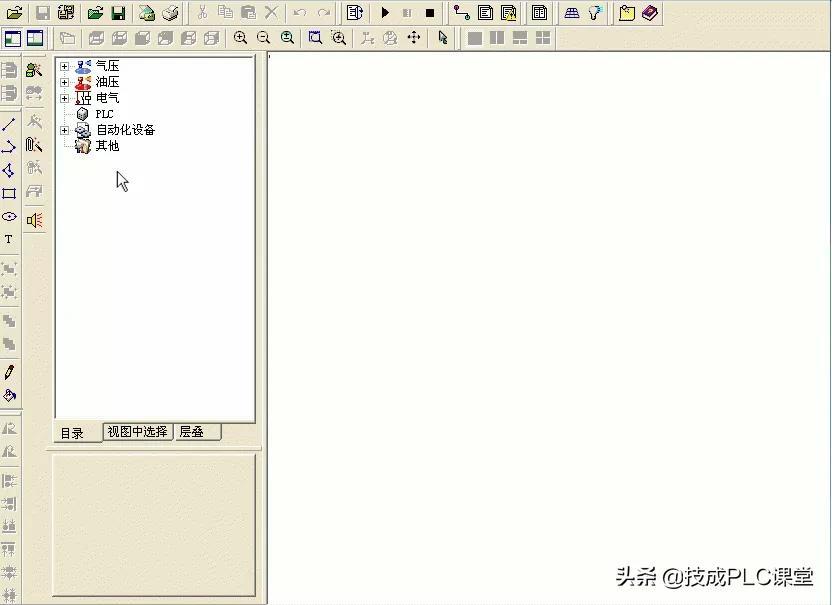The height and width of the screenshot is (605, 832).
Task: Click the printer icon
Action: (170, 13)
